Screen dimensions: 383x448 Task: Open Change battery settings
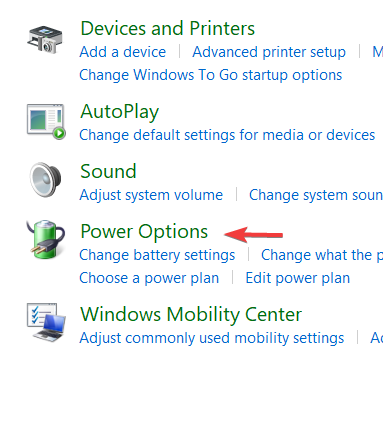coord(157,255)
